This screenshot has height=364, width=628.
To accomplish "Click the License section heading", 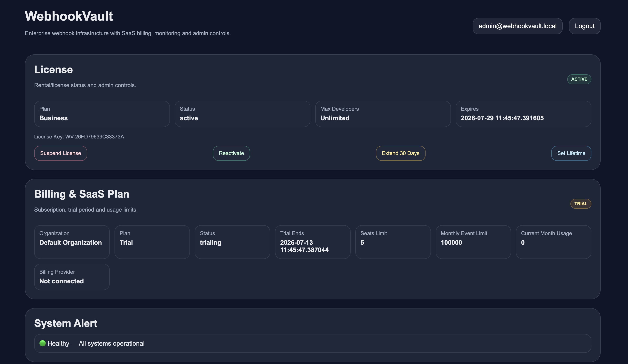I will 53,70.
